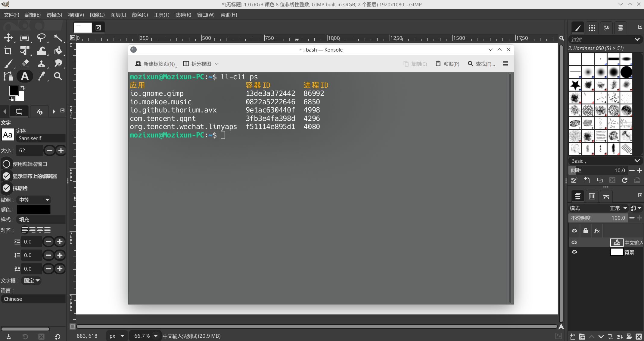Hide the 中文输入 text layer
The width and height of the screenshot is (644, 341).
point(574,242)
